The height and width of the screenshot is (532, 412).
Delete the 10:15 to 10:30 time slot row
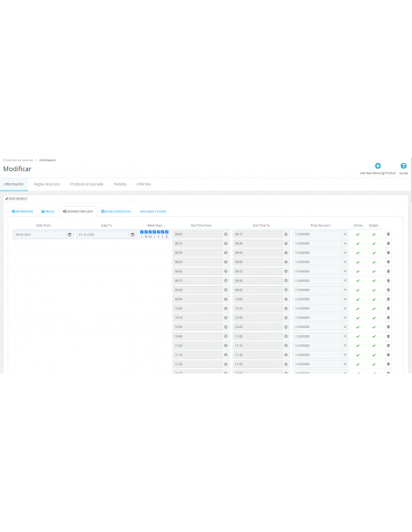point(388,318)
